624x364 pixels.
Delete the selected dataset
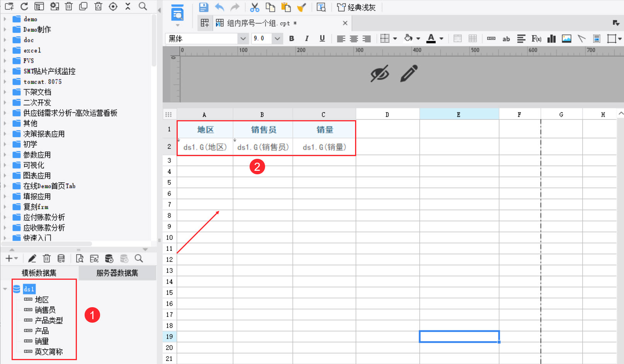coord(47,259)
